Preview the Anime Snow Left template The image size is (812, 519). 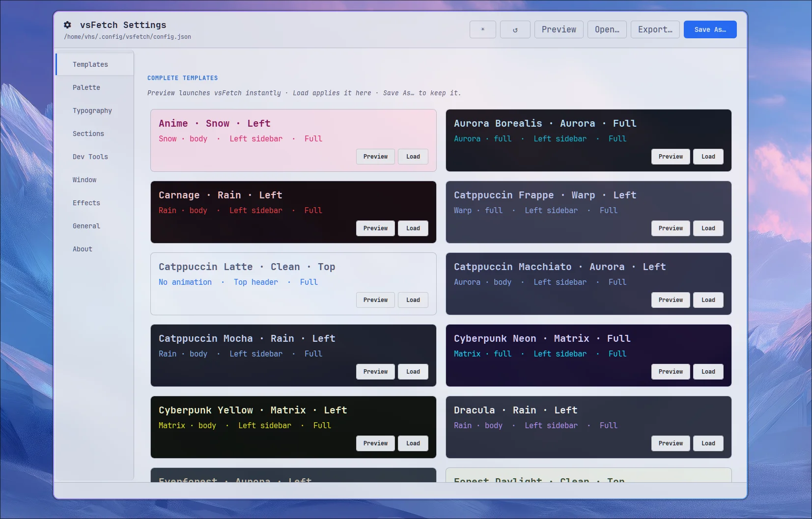pos(375,157)
